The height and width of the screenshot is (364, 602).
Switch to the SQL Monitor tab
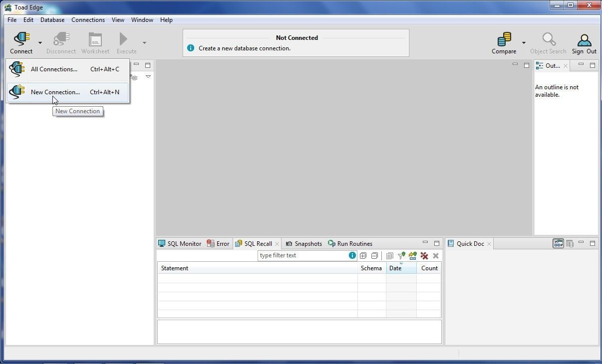180,244
